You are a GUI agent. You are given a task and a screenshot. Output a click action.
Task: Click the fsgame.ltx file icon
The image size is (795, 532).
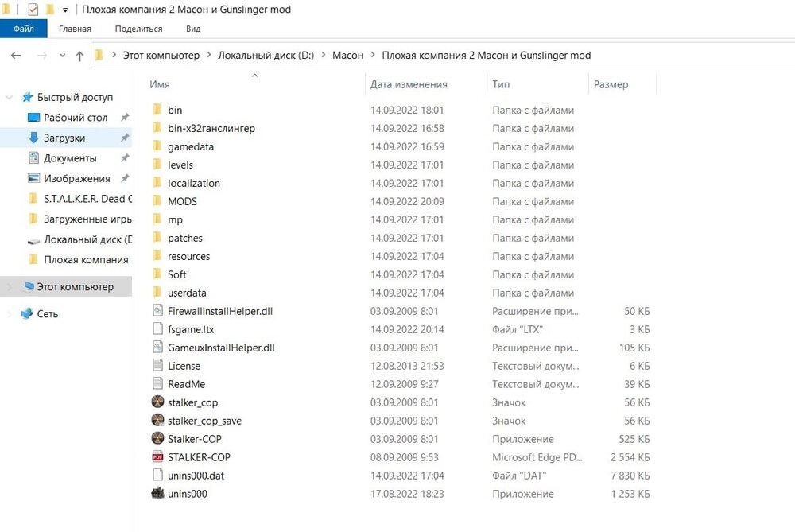(x=157, y=328)
